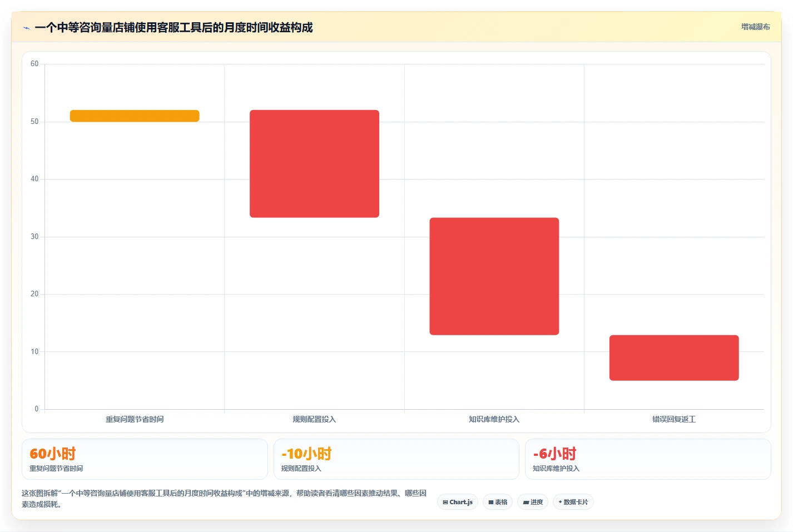
Task: Click the lightning icon beside the chart title
Action: click(26, 28)
